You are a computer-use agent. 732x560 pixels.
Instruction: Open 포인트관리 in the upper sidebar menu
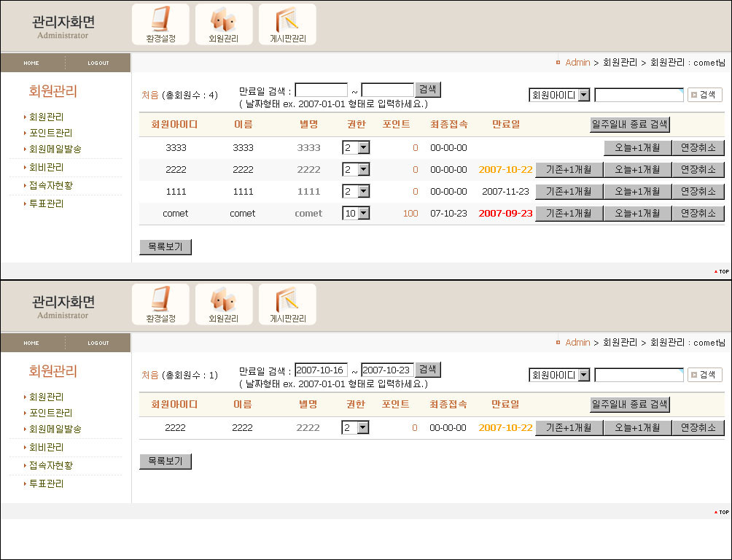click(x=50, y=133)
